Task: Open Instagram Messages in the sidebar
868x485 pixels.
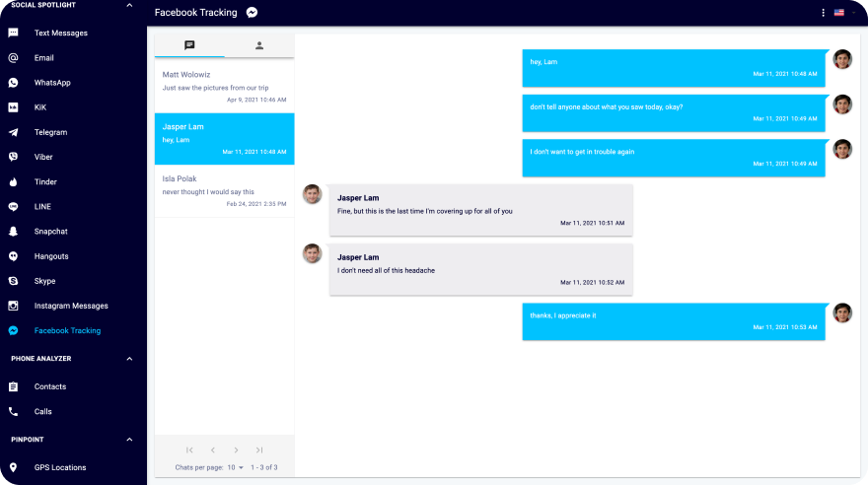Action: pyautogui.click(x=71, y=306)
